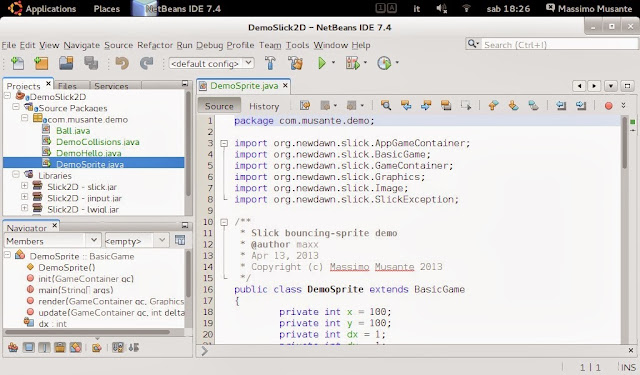Click the Save All toolbar icon
This screenshot has width=640, height=375.
(x=91, y=63)
